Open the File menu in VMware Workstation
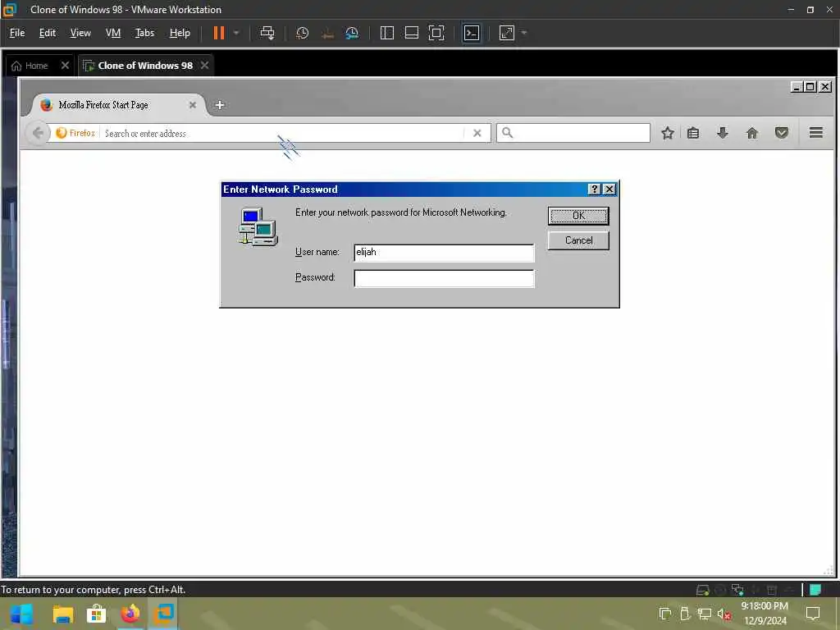This screenshot has height=630, width=840. pos(17,33)
